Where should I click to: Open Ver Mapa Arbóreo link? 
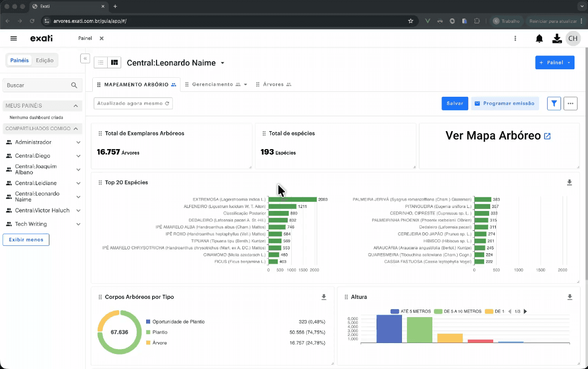[493, 136]
